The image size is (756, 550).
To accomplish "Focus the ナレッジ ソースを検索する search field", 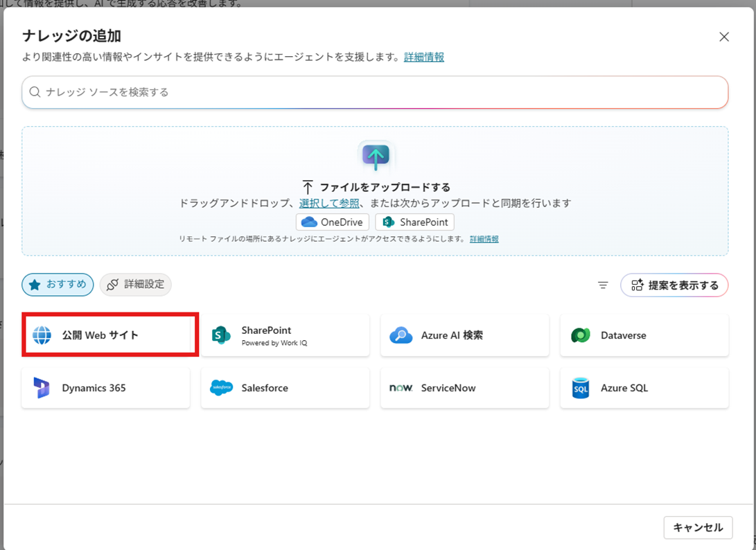I will [x=375, y=92].
